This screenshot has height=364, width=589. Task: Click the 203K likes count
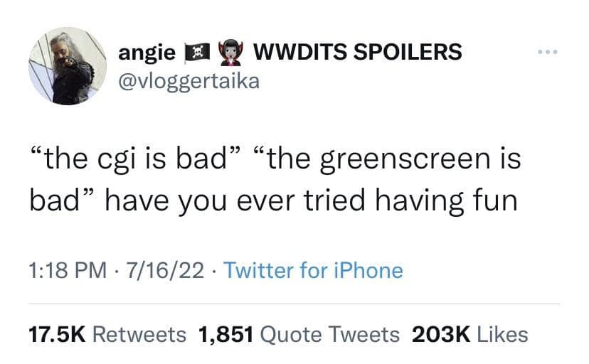(x=441, y=334)
